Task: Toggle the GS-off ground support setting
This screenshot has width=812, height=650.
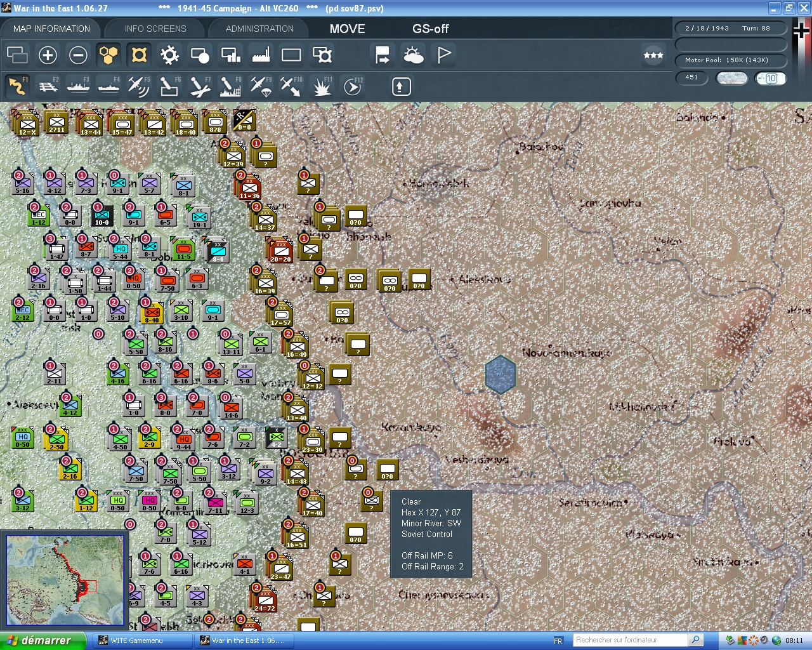Action: 430,29
